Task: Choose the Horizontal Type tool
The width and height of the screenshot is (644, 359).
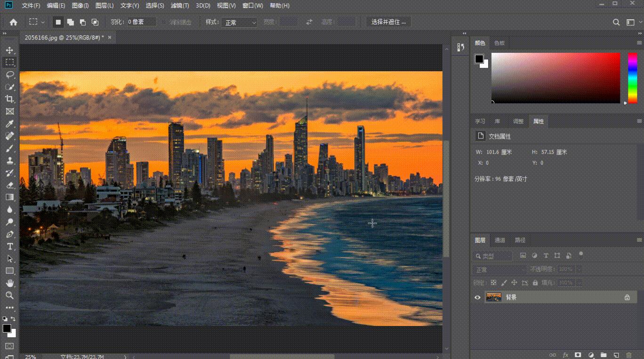Action: 9,246
